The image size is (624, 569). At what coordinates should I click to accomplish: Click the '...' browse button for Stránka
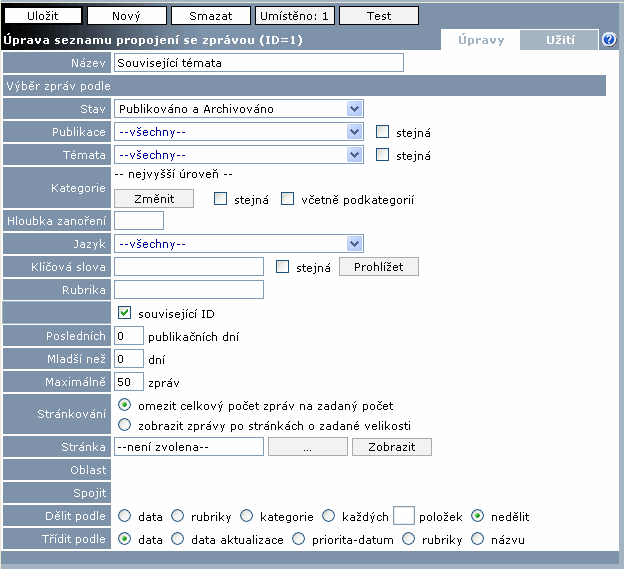(x=307, y=447)
